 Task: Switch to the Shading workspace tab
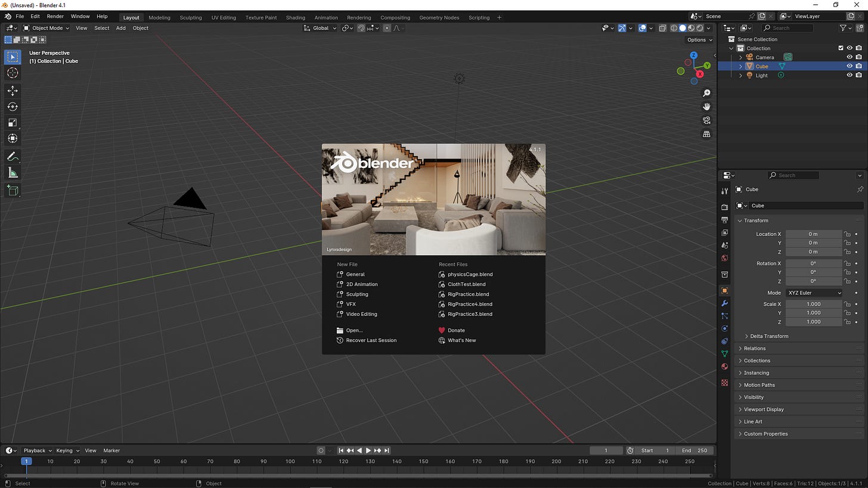(295, 17)
